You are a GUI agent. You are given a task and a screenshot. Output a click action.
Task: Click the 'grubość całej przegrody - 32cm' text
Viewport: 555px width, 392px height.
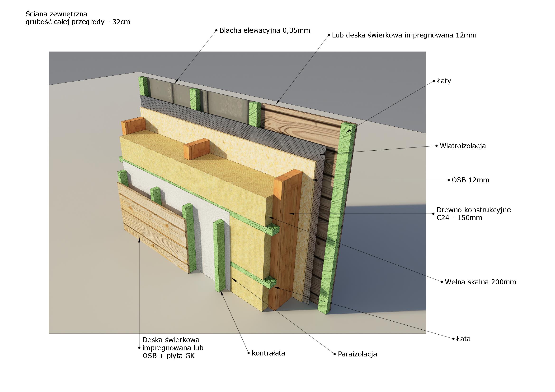pos(78,22)
